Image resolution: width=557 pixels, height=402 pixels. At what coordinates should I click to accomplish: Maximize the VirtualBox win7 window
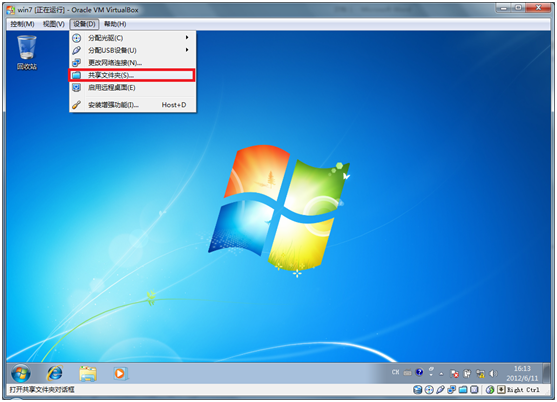tap(518, 8)
